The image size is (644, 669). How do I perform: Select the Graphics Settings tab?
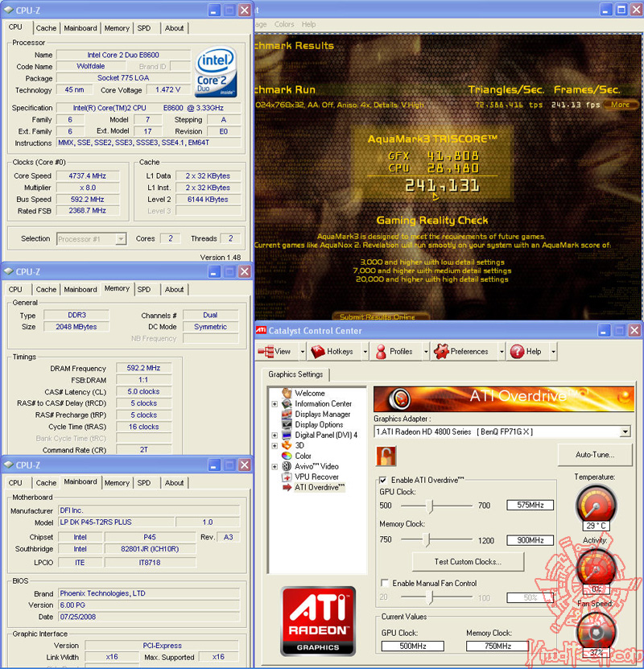(x=295, y=374)
